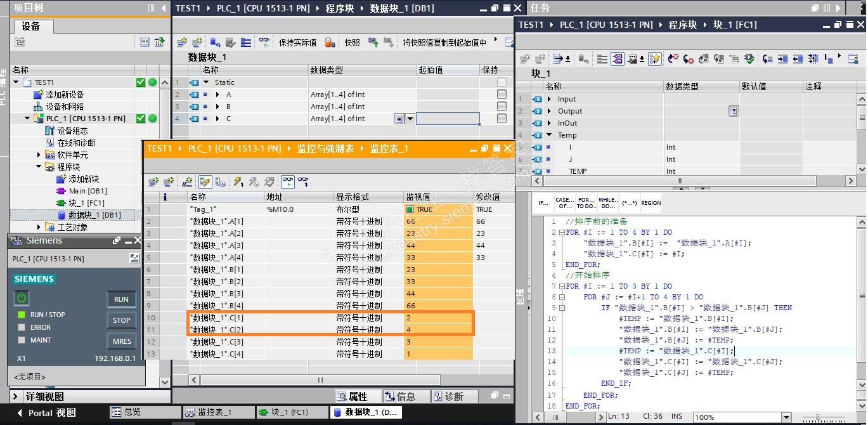
Task: Open data type dropdown arrow for row C
Action: pyautogui.click(x=410, y=119)
